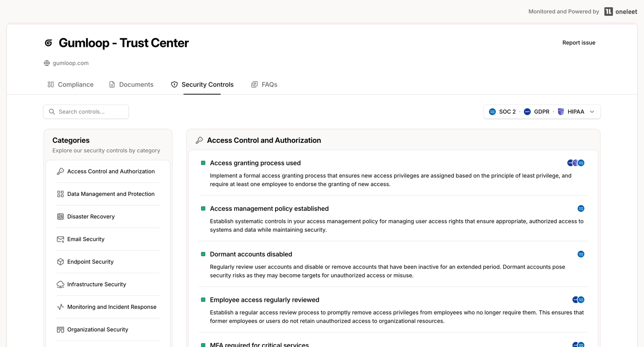Click the SOC 2 badge icon in framework filter
This screenshot has height=347, width=644.
pos(492,112)
